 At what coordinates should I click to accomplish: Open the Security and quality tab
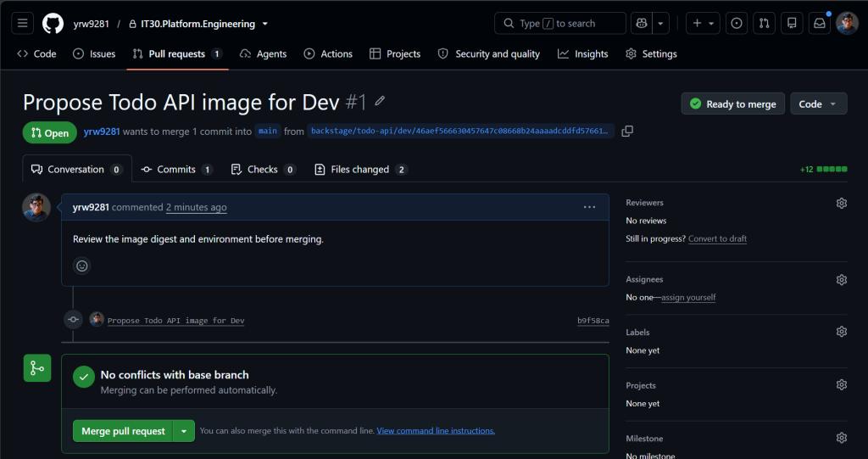point(489,53)
